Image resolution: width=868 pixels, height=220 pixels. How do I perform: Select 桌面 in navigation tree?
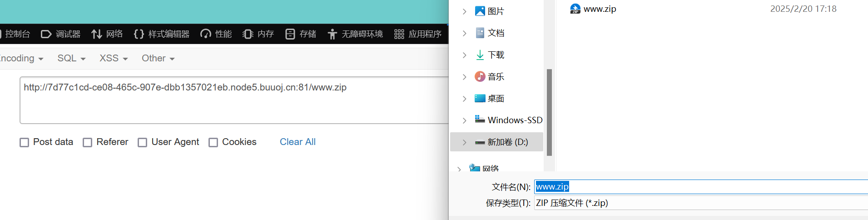pyautogui.click(x=496, y=99)
